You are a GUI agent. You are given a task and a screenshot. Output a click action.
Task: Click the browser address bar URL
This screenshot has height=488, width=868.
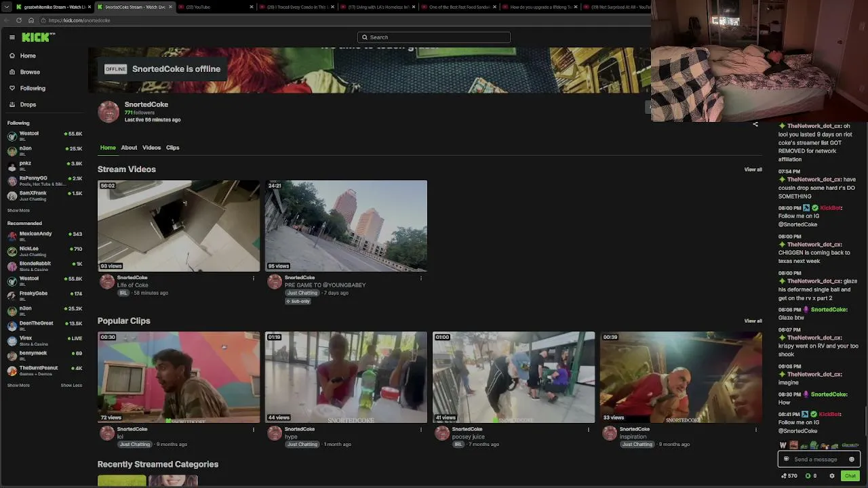[79, 20]
